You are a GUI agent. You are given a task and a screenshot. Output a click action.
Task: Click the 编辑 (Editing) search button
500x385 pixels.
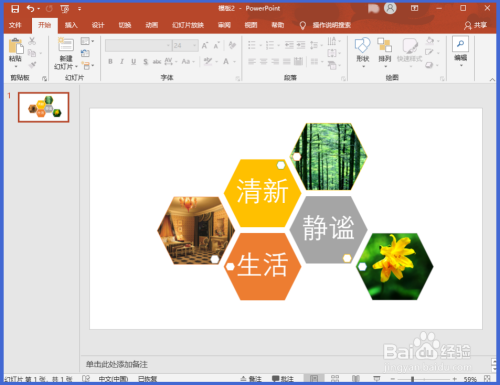point(460,52)
